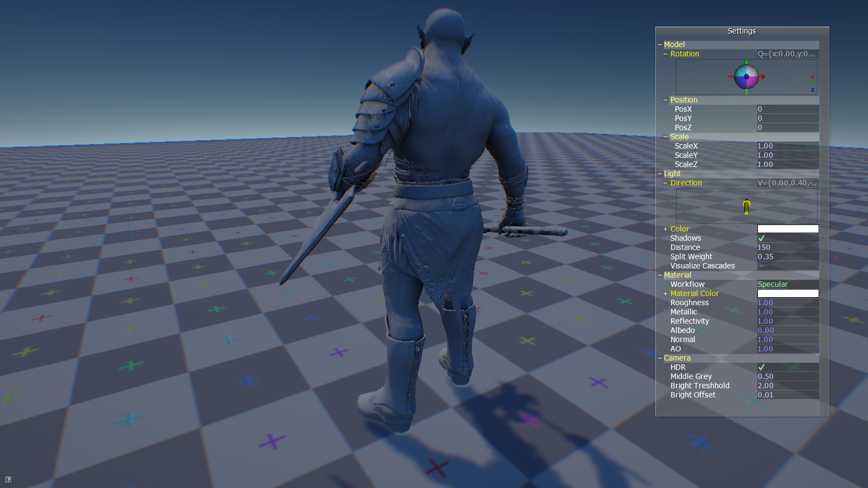Click the Metallic value field

click(788, 312)
